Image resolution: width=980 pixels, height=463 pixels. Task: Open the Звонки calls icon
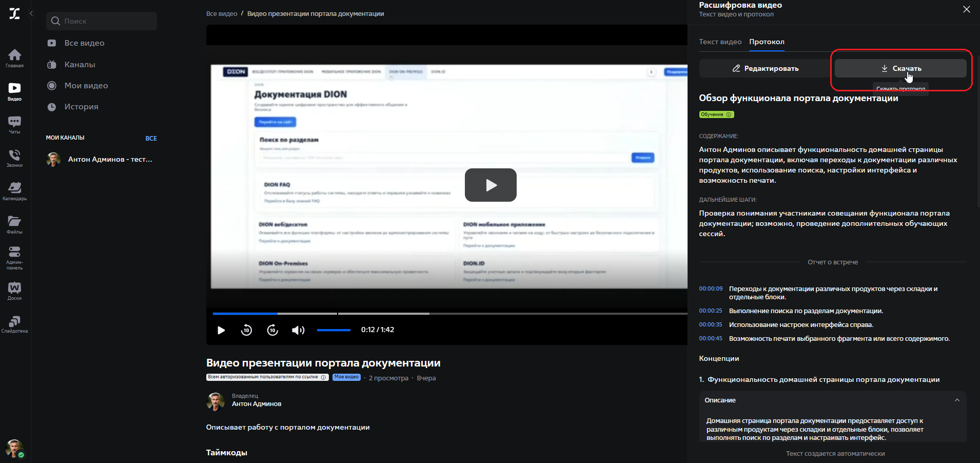(x=14, y=157)
